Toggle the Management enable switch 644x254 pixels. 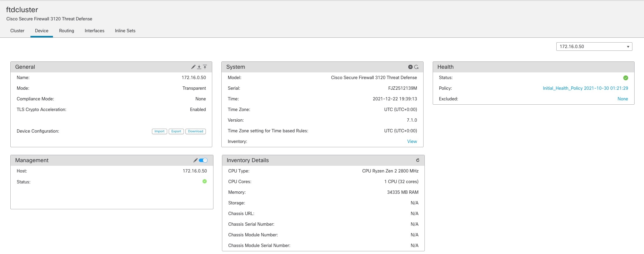tap(203, 160)
